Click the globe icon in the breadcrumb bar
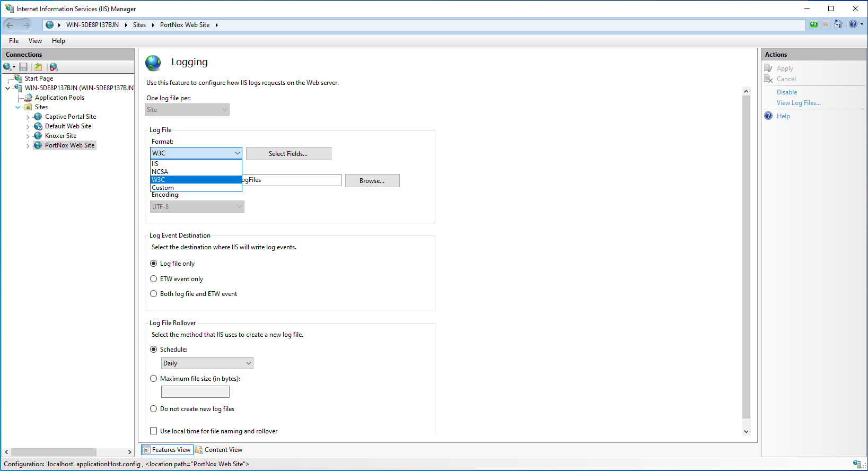868x471 pixels. tap(49, 25)
